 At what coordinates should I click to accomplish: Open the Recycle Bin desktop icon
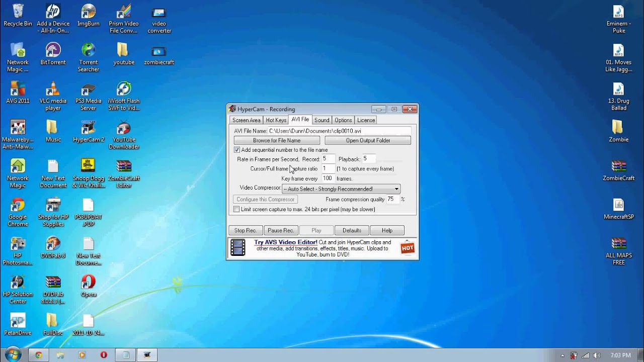click(x=18, y=15)
